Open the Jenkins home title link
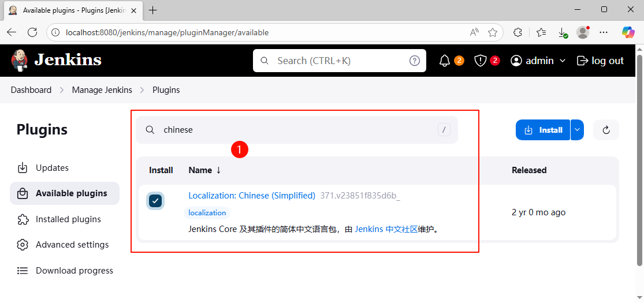This screenshot has height=303, width=644. [68, 61]
